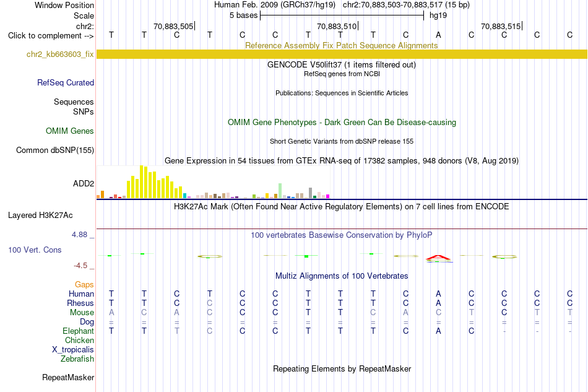Click the hg19 label beside scale bar
Screen dimensions: 588x392
point(438,15)
